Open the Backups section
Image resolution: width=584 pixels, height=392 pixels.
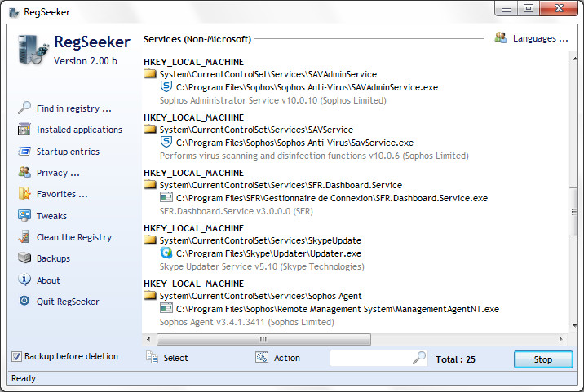(x=53, y=258)
